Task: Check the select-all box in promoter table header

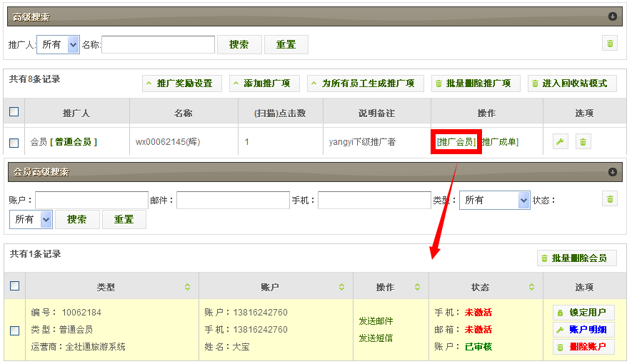Action: (14, 112)
